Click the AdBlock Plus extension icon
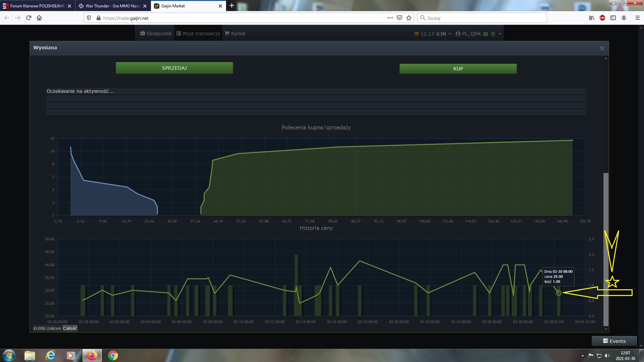The image size is (644, 362). tap(602, 18)
